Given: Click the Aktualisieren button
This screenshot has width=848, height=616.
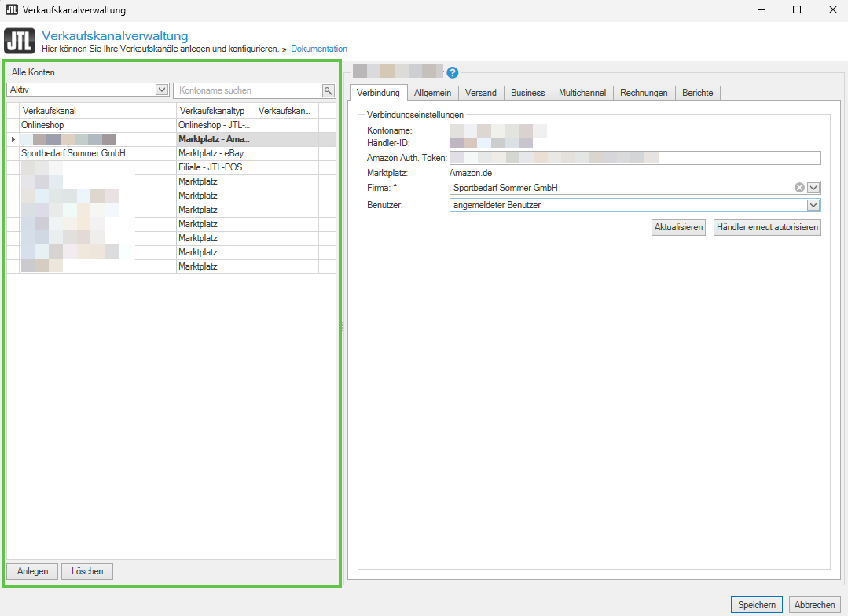Looking at the screenshot, I should coord(679,227).
